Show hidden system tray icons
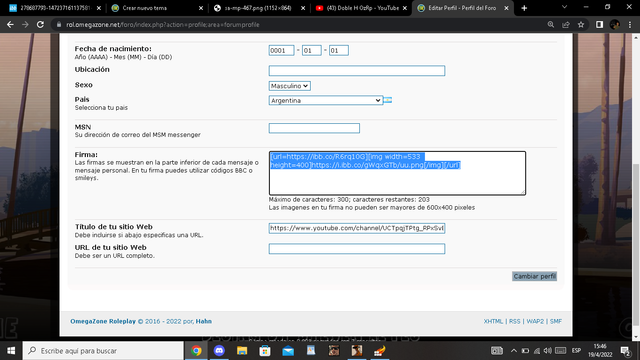640x360 pixels. (513, 351)
